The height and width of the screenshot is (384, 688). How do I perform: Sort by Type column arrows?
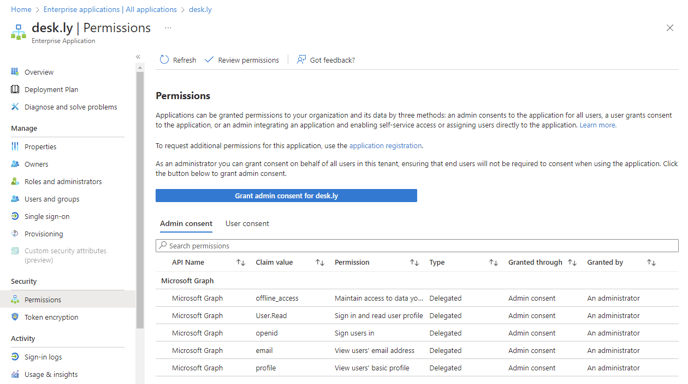[494, 262]
